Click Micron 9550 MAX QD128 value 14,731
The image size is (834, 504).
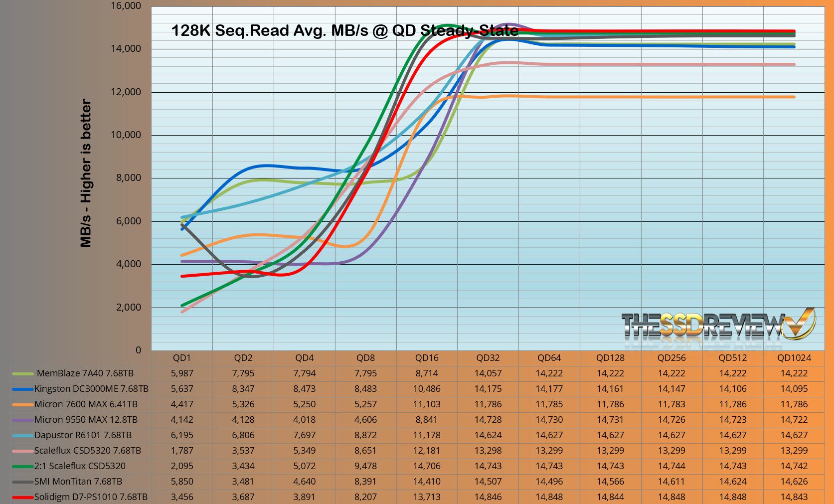611,420
